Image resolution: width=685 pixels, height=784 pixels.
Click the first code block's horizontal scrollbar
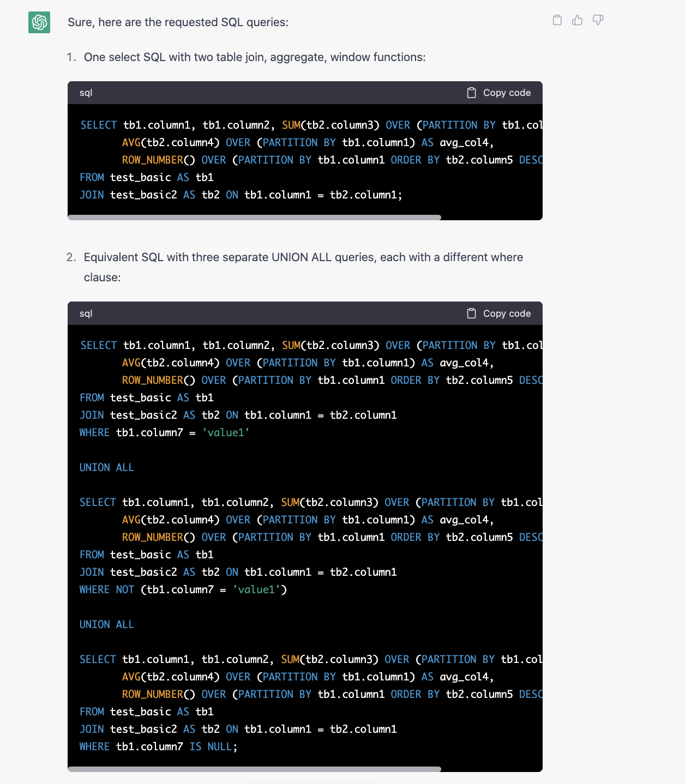pyautogui.click(x=254, y=218)
